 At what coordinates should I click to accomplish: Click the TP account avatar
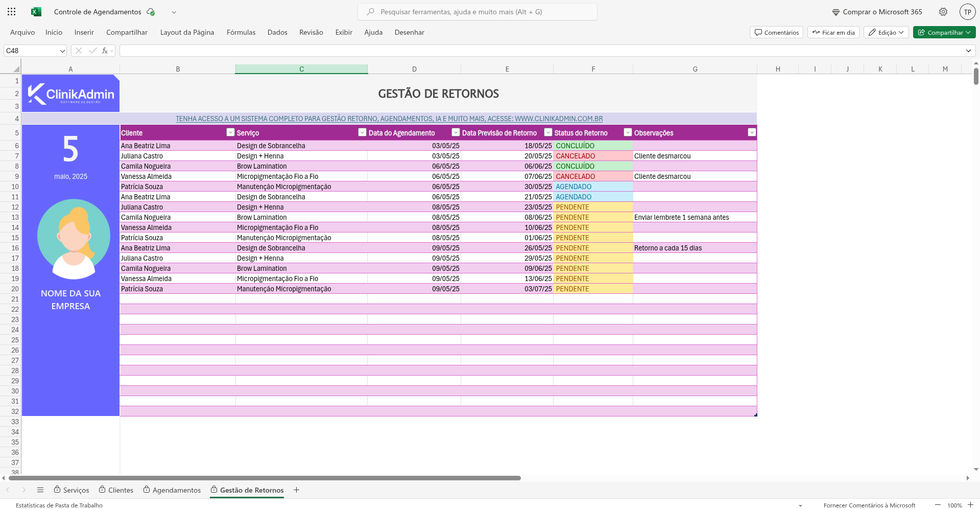[x=967, y=12]
